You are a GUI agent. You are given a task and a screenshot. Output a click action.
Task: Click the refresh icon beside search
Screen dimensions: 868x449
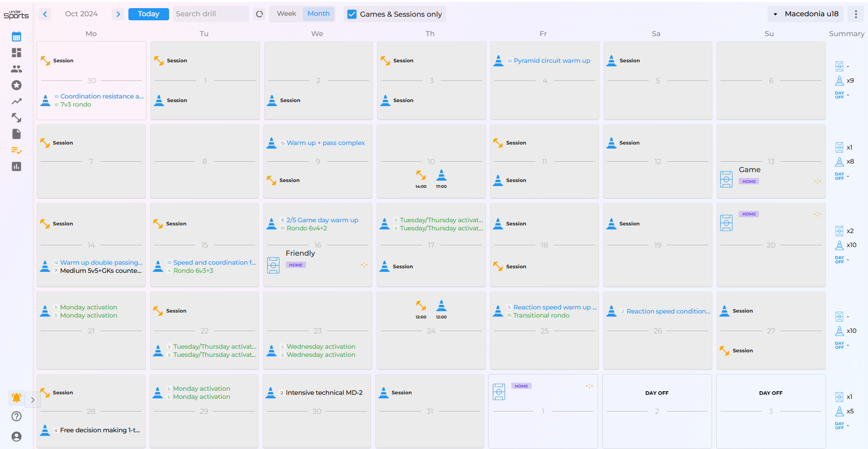click(x=259, y=14)
